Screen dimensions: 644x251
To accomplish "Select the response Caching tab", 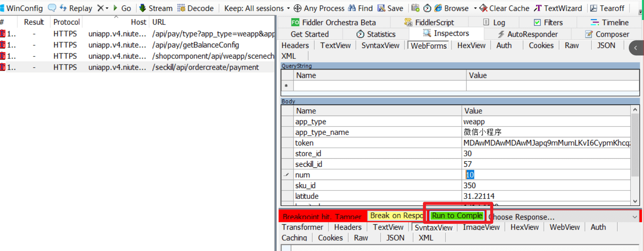I will point(294,238).
